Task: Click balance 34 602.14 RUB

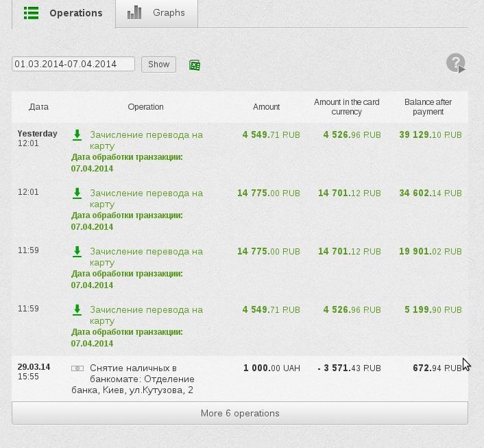Action: click(x=431, y=193)
